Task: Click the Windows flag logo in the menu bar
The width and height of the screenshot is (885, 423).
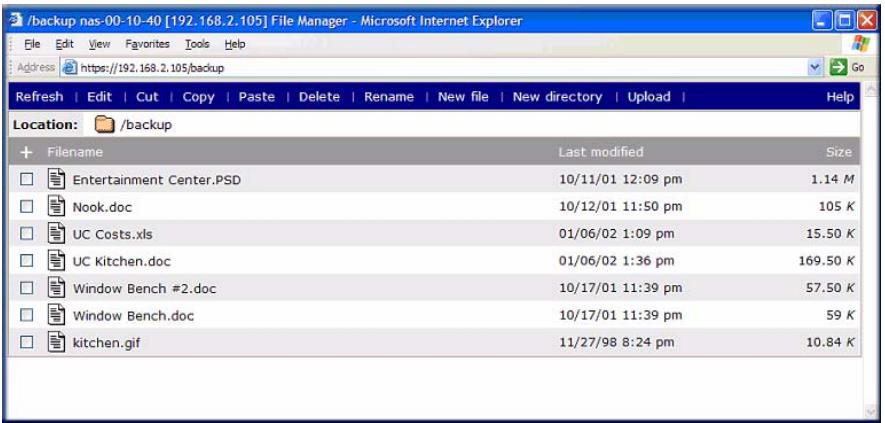Action: point(860,43)
